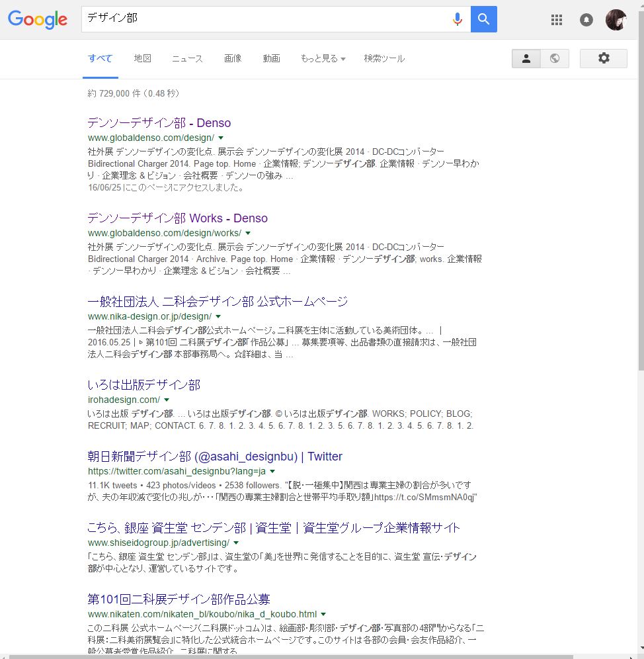Click the blue magnifier search button
The image size is (644, 659).
(x=483, y=19)
